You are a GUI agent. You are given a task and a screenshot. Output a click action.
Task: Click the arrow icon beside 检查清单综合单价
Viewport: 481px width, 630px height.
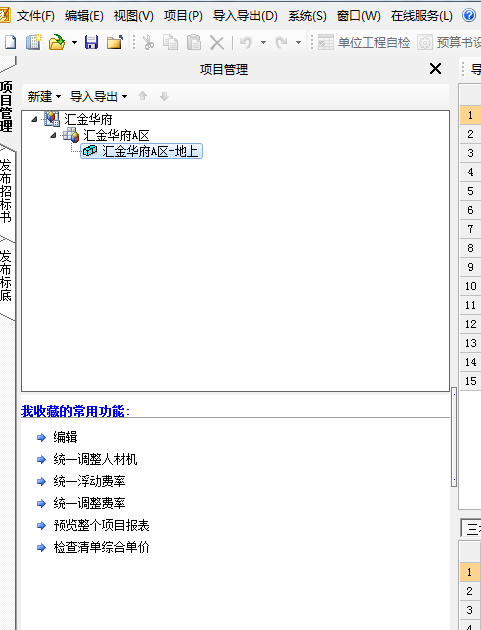(41, 547)
